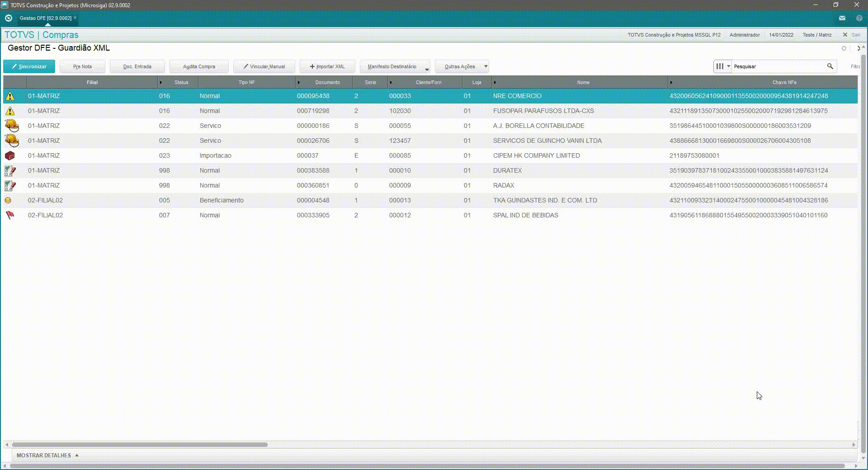Screen dimensions: 868x470
Task: Click the Importar XML button
Action: tap(327, 66)
